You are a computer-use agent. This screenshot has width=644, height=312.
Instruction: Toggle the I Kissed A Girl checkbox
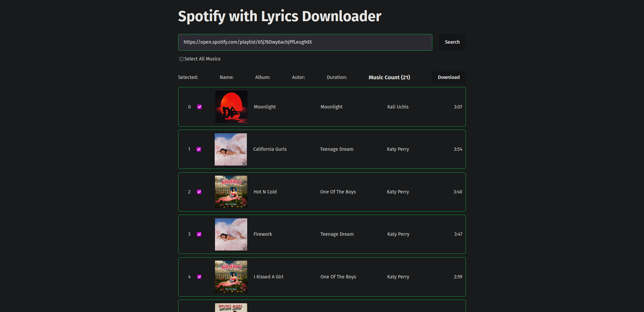[199, 277]
